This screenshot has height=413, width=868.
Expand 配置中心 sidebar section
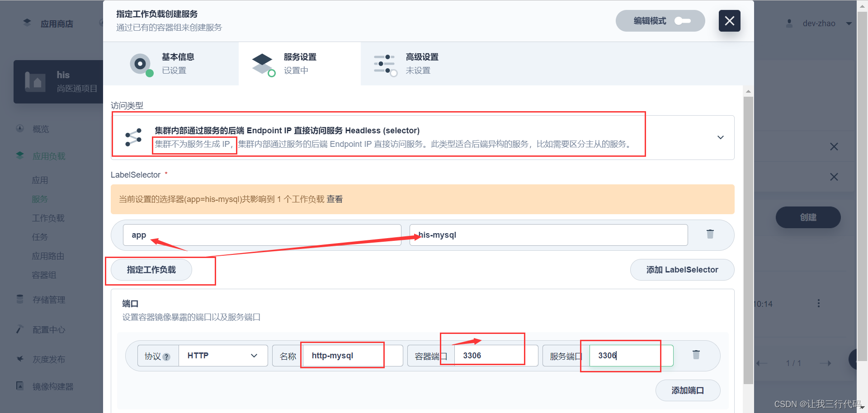point(49,330)
